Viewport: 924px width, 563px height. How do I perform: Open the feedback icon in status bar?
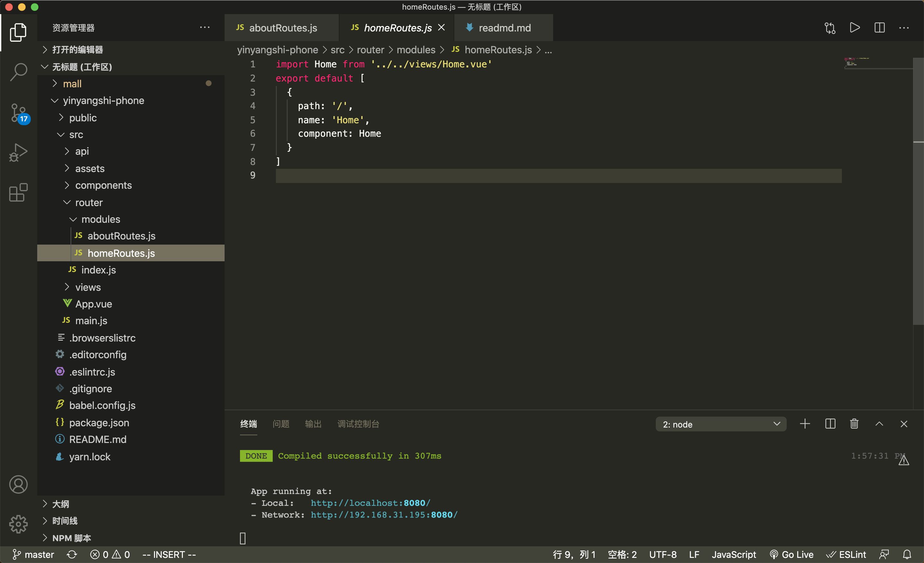pos(884,554)
